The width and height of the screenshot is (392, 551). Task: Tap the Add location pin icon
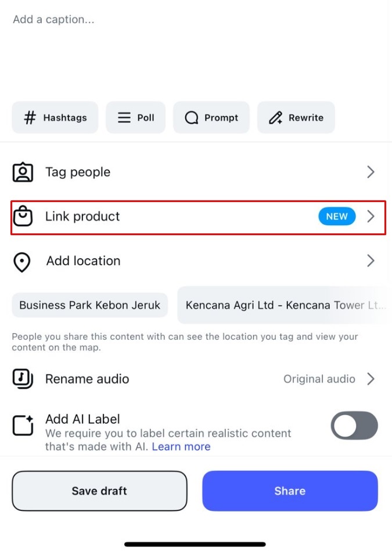point(22,262)
